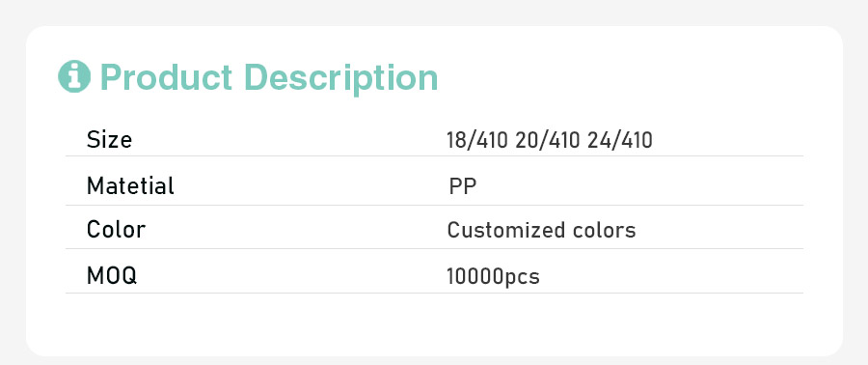Screen dimensions: 868x365
Task: Click the info circle icon
Action: pos(74,76)
